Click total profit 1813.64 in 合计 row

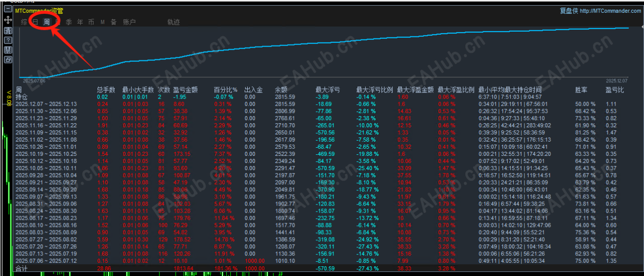point(184,268)
